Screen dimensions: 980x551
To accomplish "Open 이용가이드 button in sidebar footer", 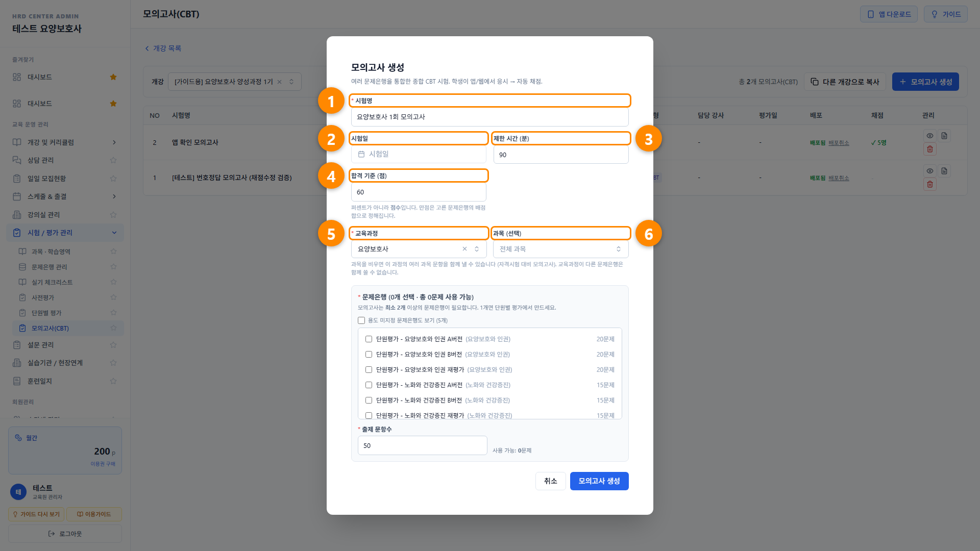I will click(x=94, y=514).
